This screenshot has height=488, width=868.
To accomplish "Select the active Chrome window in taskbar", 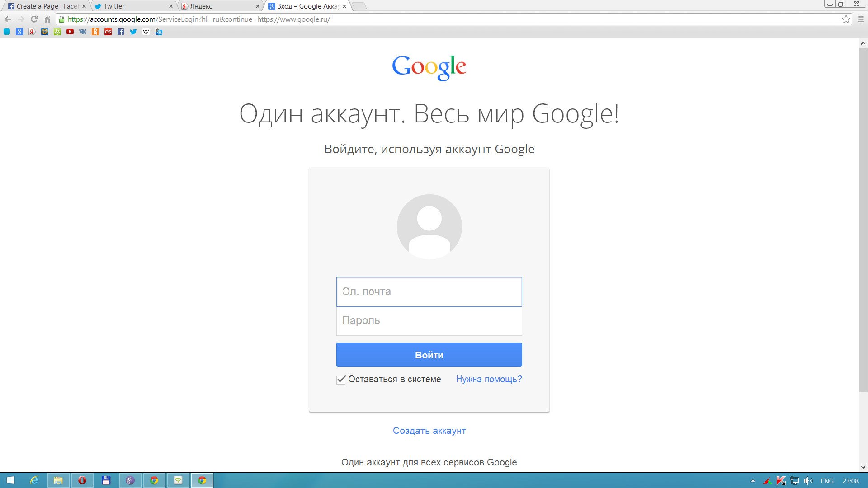I will click(x=202, y=480).
